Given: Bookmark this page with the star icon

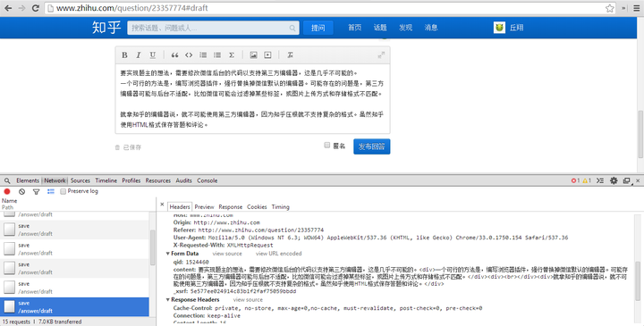Looking at the screenshot, I should 609,8.
